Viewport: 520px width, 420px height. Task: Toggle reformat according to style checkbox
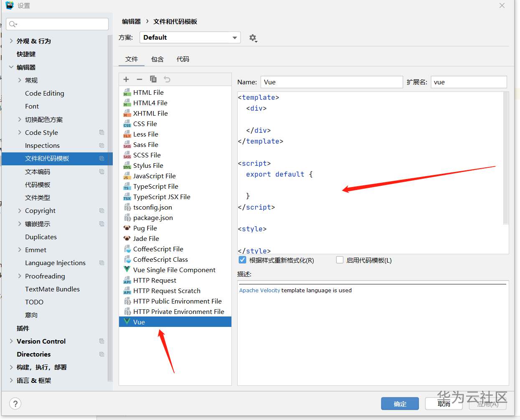coord(242,260)
